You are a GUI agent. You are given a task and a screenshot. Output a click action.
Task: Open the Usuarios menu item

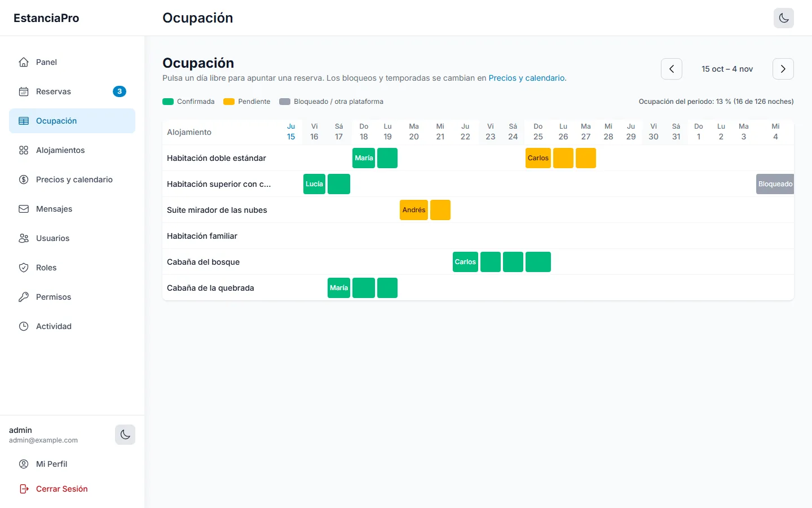click(x=72, y=238)
